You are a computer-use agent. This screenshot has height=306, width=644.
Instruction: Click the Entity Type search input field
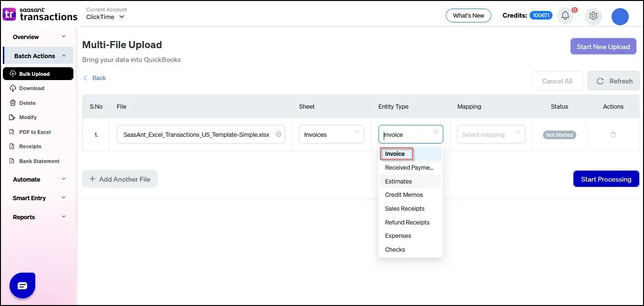(x=410, y=134)
